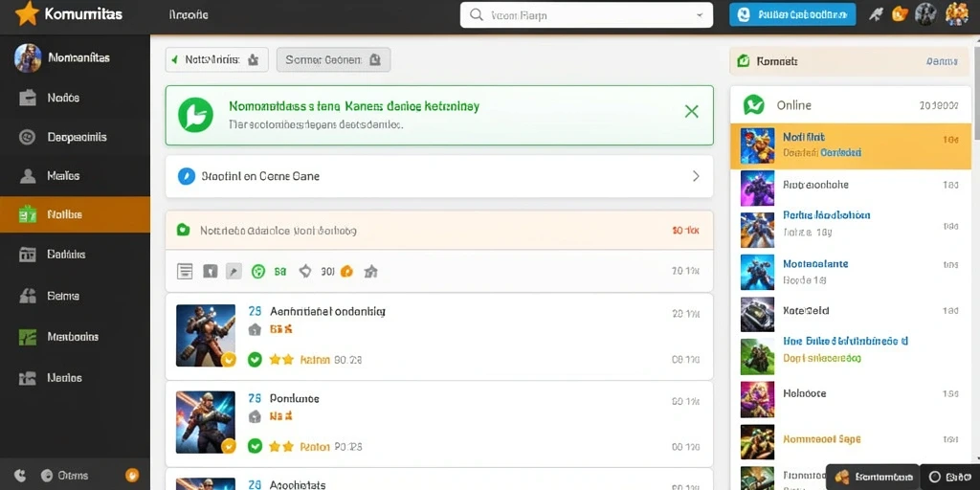Viewport: 980px width, 490px height.
Task: Dismiss the green notification banner
Action: coord(691,112)
